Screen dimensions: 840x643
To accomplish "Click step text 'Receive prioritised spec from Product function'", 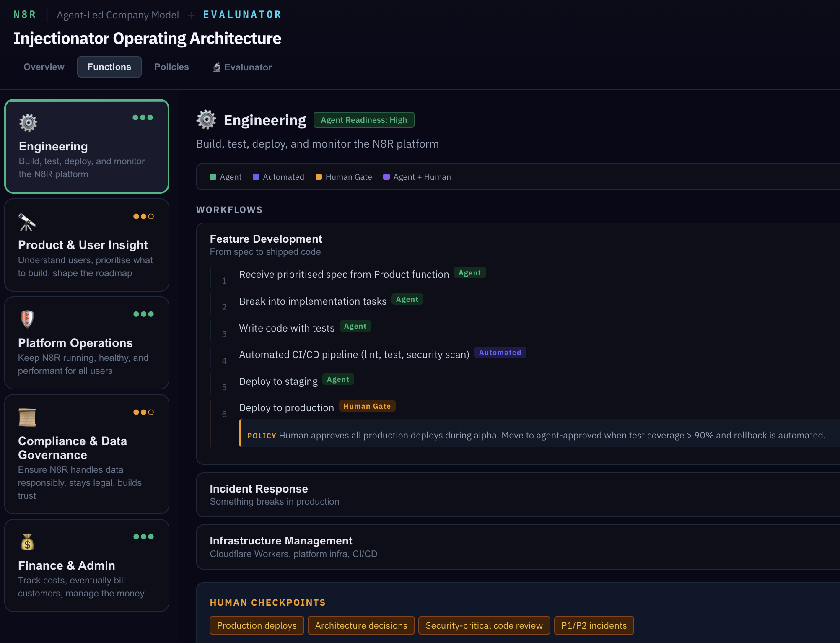I will click(344, 275).
